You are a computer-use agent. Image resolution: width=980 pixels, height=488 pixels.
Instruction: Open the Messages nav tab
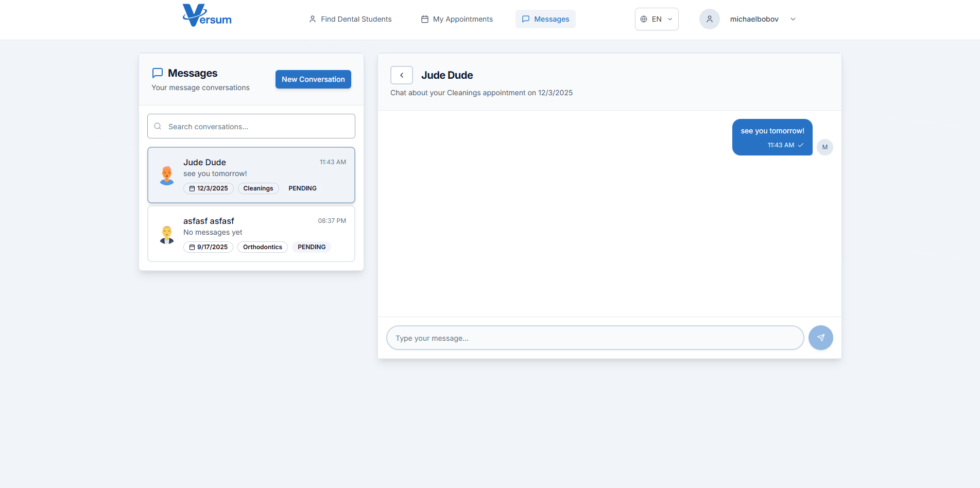[x=545, y=19]
